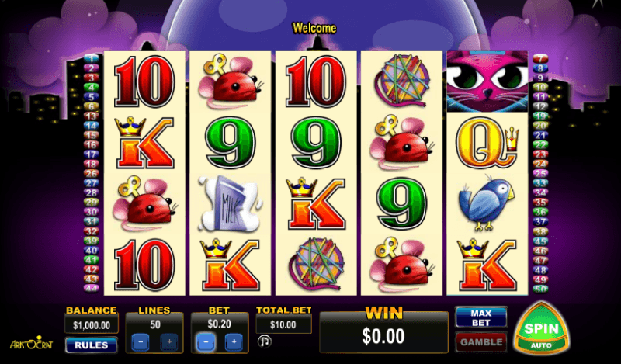Click the green SPIN button
621x364 pixels.
[541, 328]
